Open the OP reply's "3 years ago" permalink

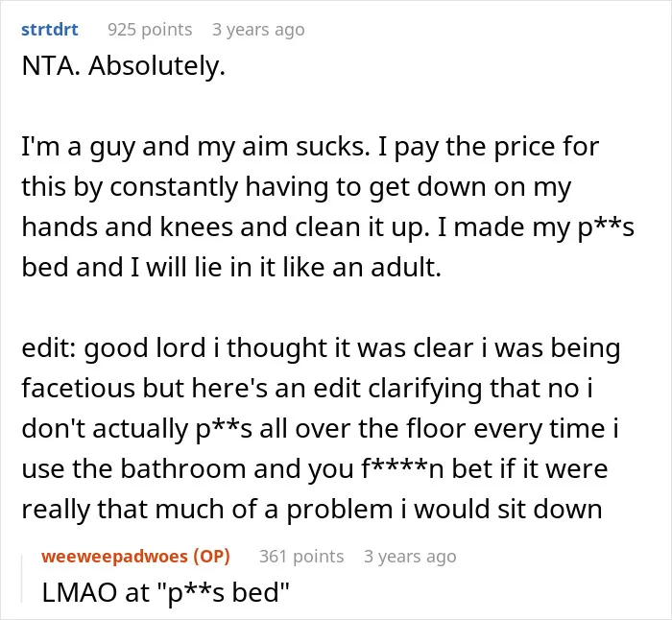pyautogui.click(x=410, y=556)
